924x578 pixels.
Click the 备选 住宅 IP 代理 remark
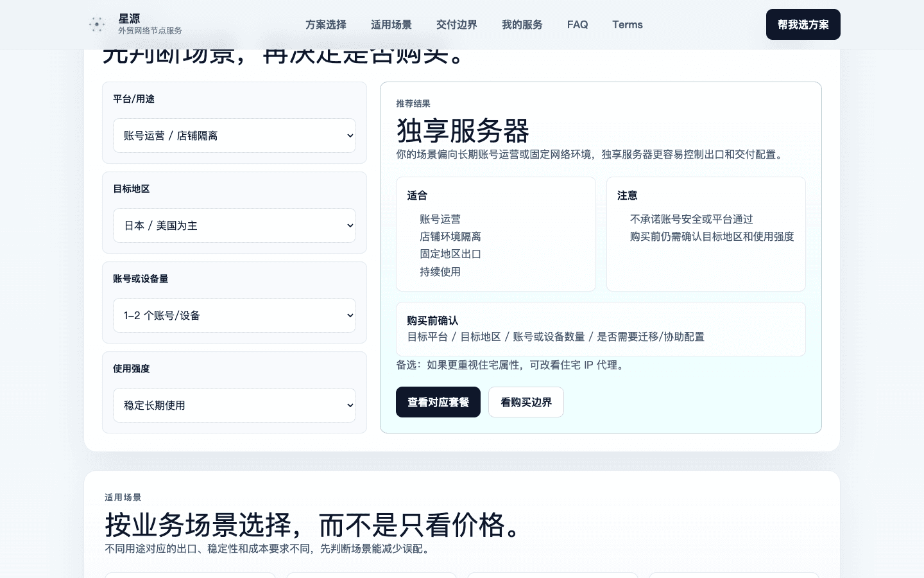[x=511, y=365]
